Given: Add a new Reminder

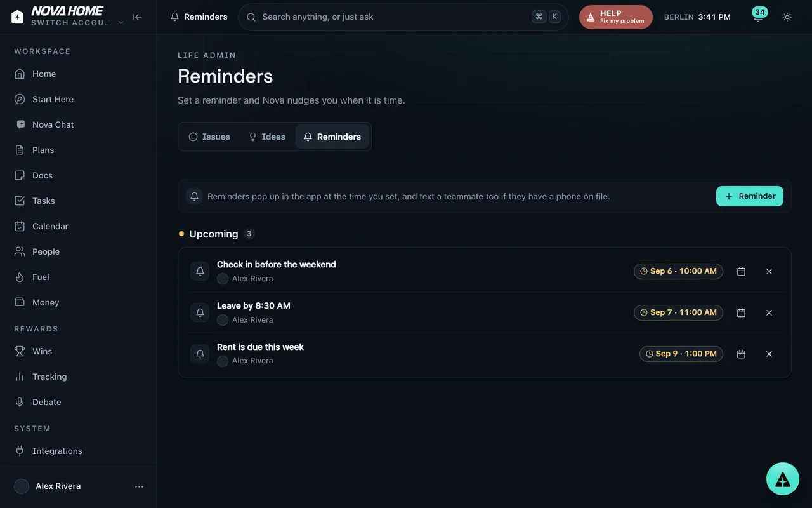Looking at the screenshot, I should tap(750, 196).
